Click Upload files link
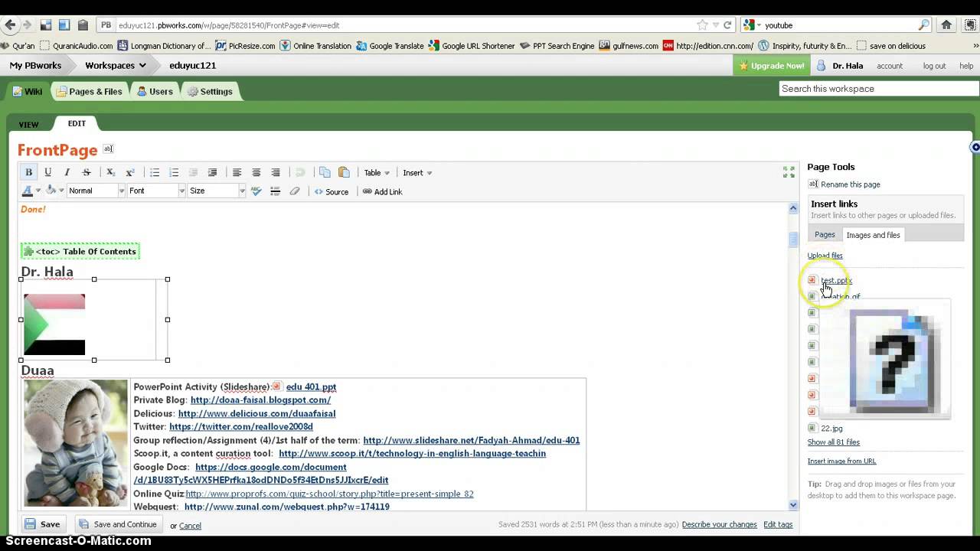Image resolution: width=980 pixels, height=551 pixels. (x=825, y=256)
